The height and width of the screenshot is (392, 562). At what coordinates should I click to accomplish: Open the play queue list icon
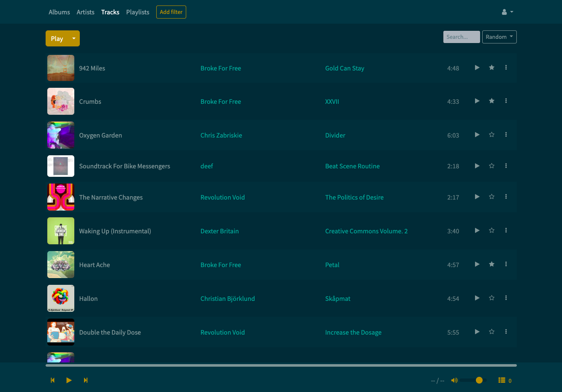(x=502, y=380)
